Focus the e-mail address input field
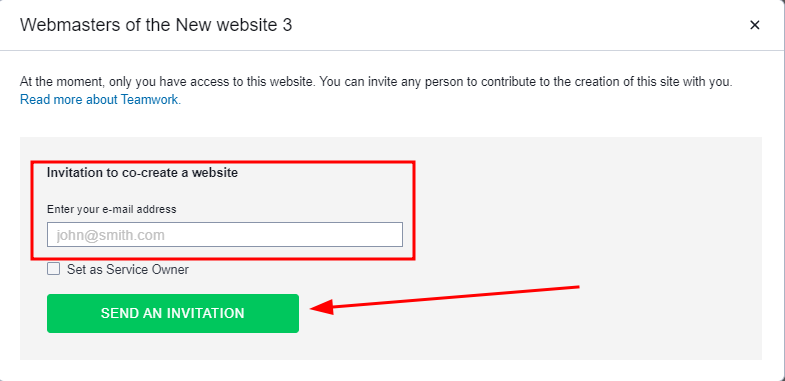This screenshot has width=785, height=381. (225, 235)
